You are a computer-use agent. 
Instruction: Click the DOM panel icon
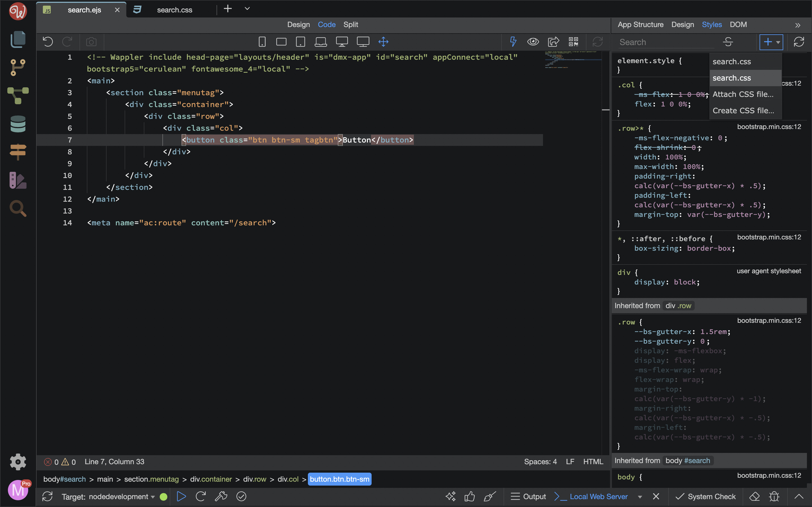738,25
